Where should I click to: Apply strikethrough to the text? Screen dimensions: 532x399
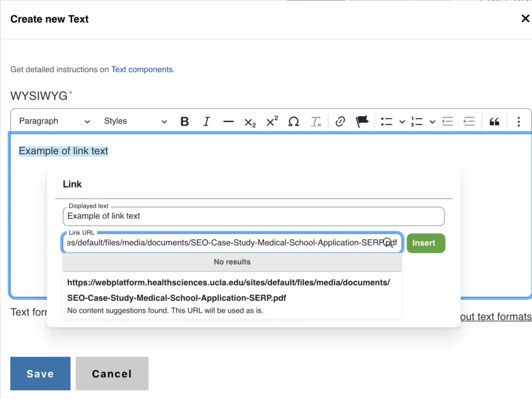click(228, 121)
